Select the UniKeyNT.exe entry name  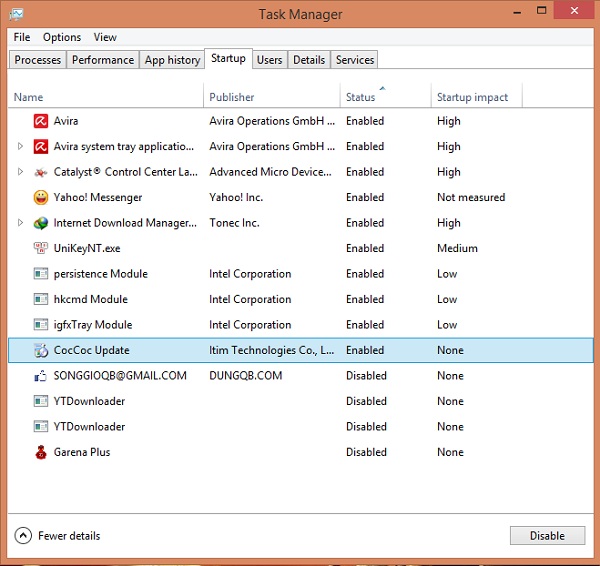87,248
